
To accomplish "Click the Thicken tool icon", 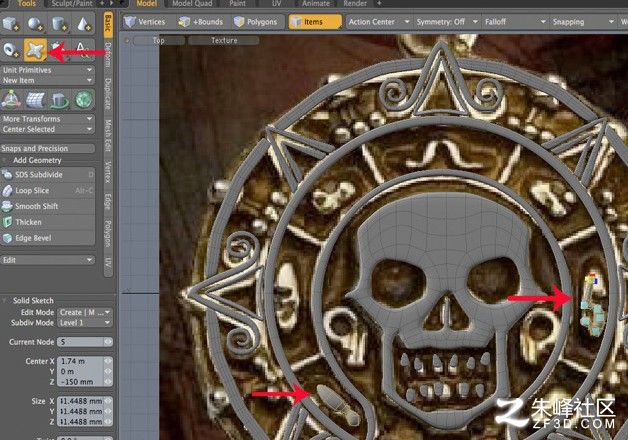I will (7, 222).
